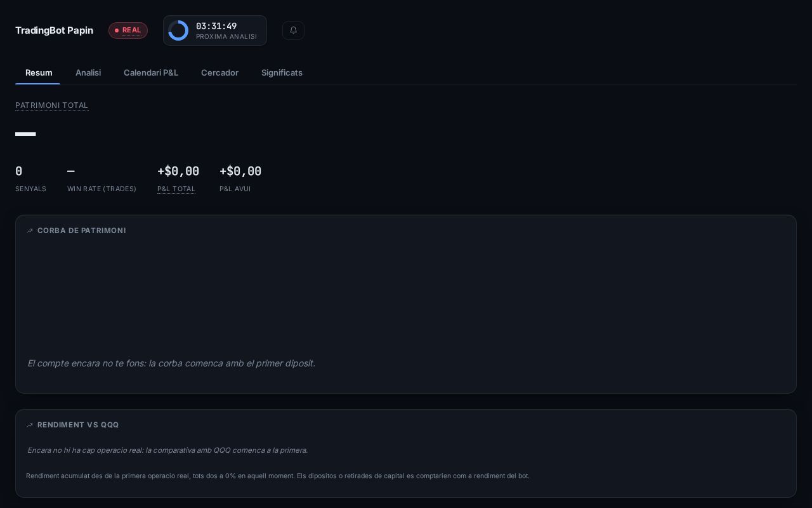Click the REAL mode badge

click(x=128, y=30)
